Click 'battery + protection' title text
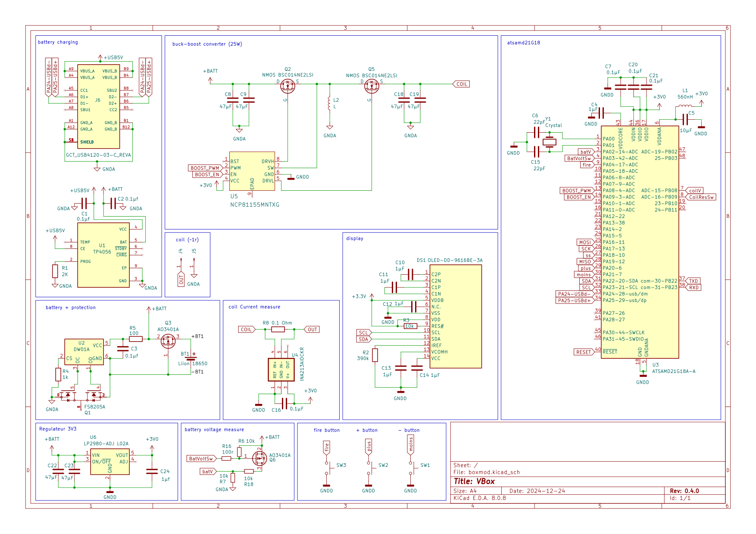 [x=71, y=307]
